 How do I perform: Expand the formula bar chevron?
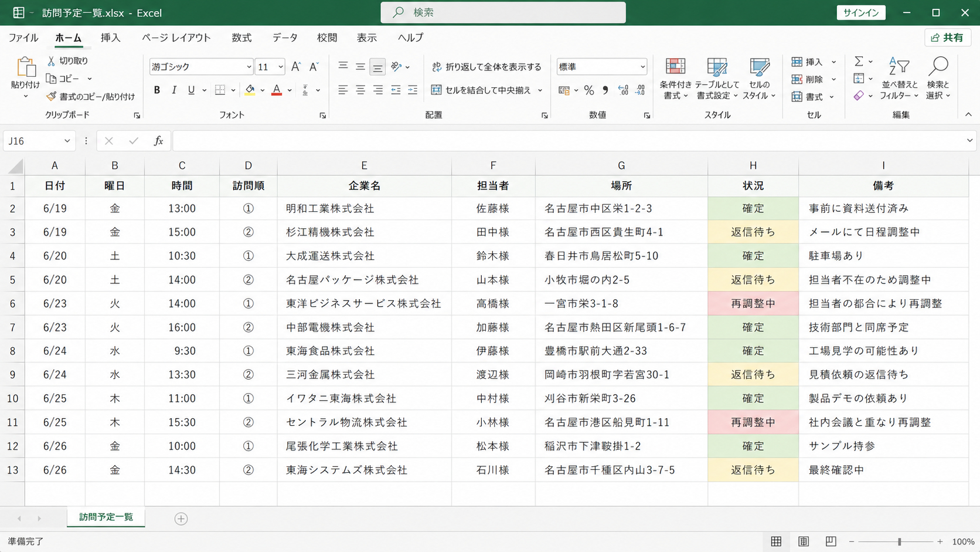tap(969, 141)
